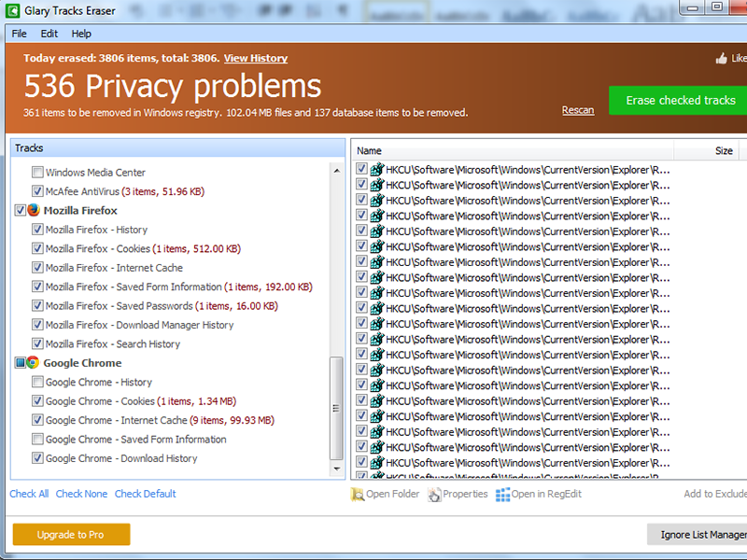The width and height of the screenshot is (747, 560).
Task: Click the Rescan link
Action: (578, 110)
